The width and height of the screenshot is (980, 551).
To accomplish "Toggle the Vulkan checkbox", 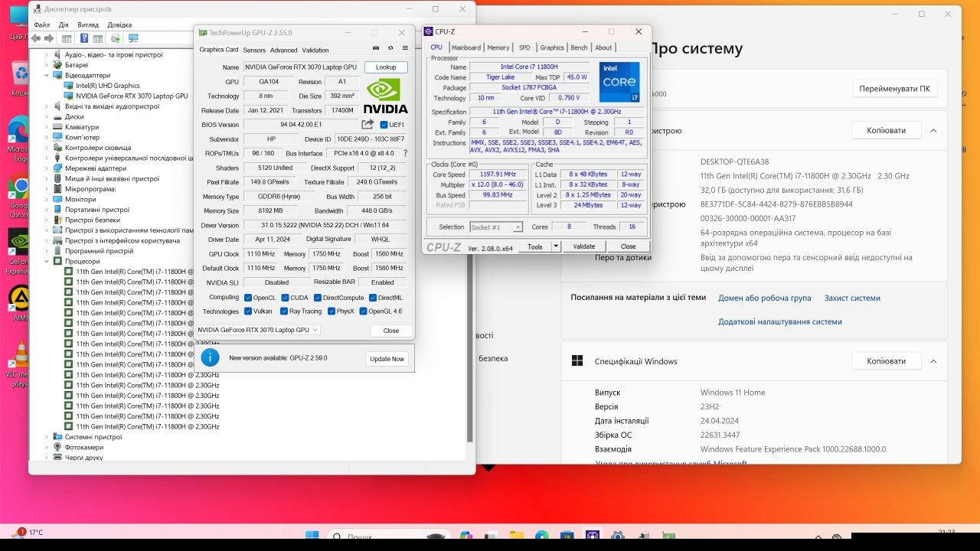I will 248,311.
